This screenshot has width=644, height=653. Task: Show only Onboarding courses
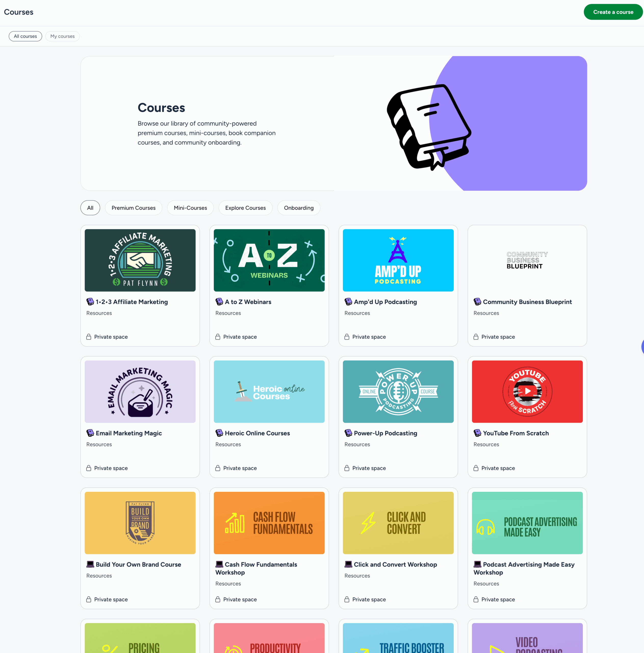pyautogui.click(x=299, y=208)
